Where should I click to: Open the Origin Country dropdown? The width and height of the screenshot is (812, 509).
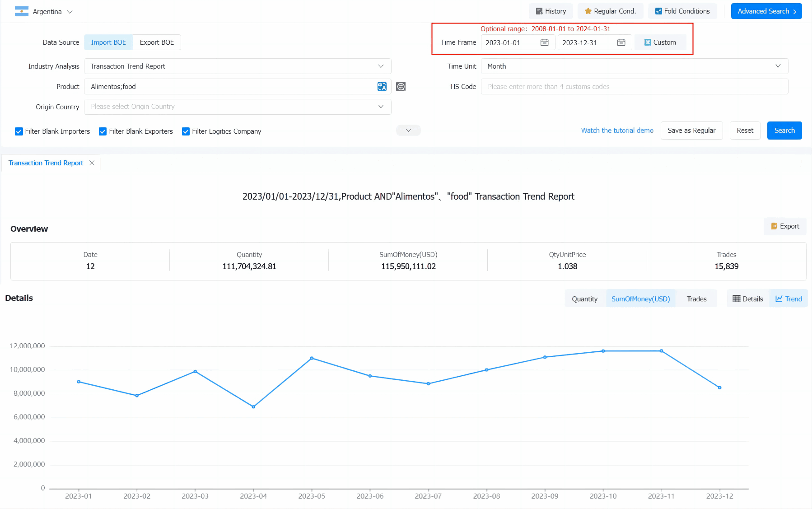tap(237, 107)
